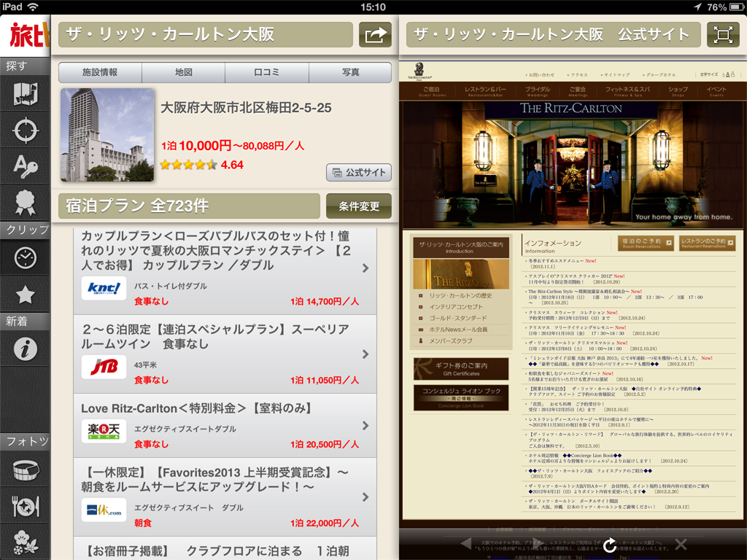The width and height of the screenshot is (747, 560).
Task: Tap the Japan map search icon in sidebar
Action: tap(26, 94)
